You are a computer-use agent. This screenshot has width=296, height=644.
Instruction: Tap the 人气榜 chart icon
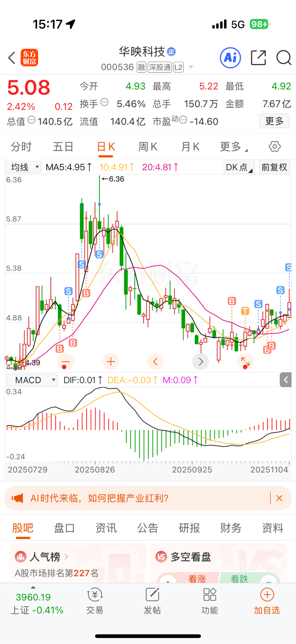point(20,557)
